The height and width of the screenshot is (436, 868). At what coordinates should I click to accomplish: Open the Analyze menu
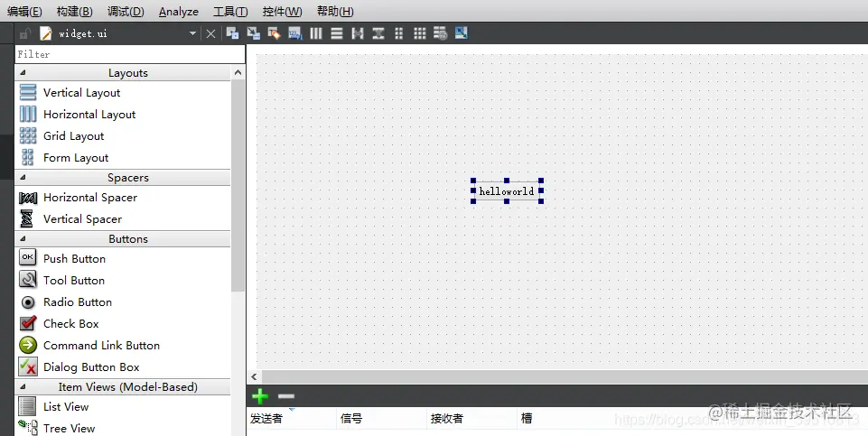click(178, 11)
